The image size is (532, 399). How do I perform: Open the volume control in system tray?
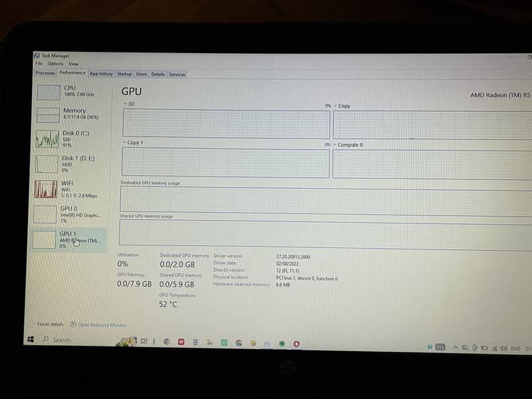tap(503, 348)
